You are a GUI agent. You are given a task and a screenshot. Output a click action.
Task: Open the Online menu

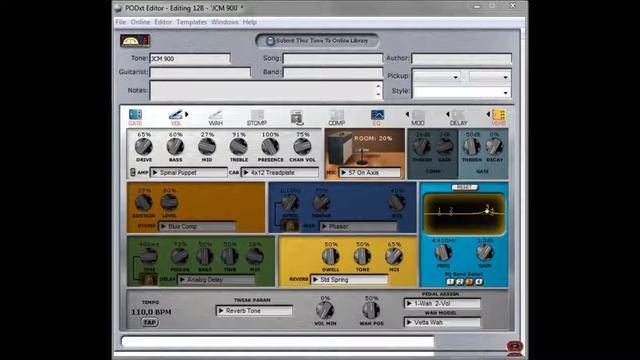(x=140, y=22)
